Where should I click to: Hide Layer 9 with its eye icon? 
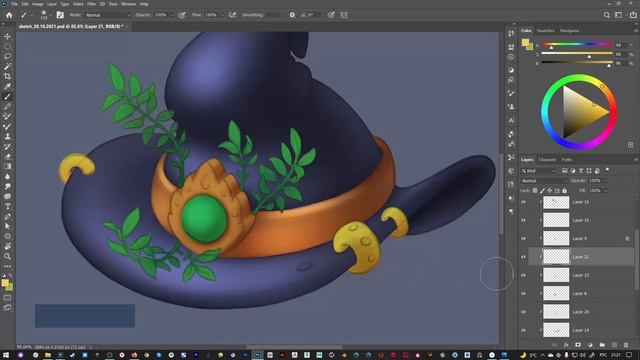click(x=523, y=238)
